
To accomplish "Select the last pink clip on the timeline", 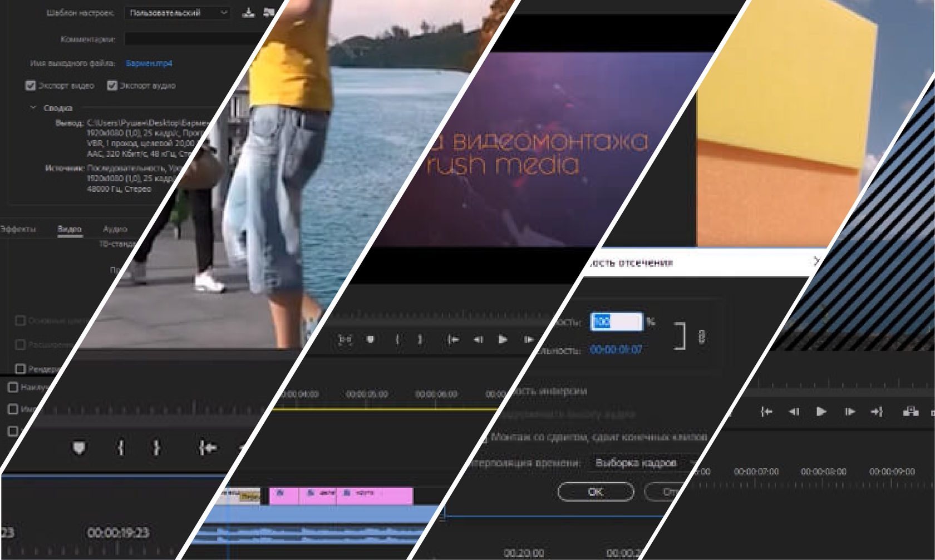I will pos(375,495).
